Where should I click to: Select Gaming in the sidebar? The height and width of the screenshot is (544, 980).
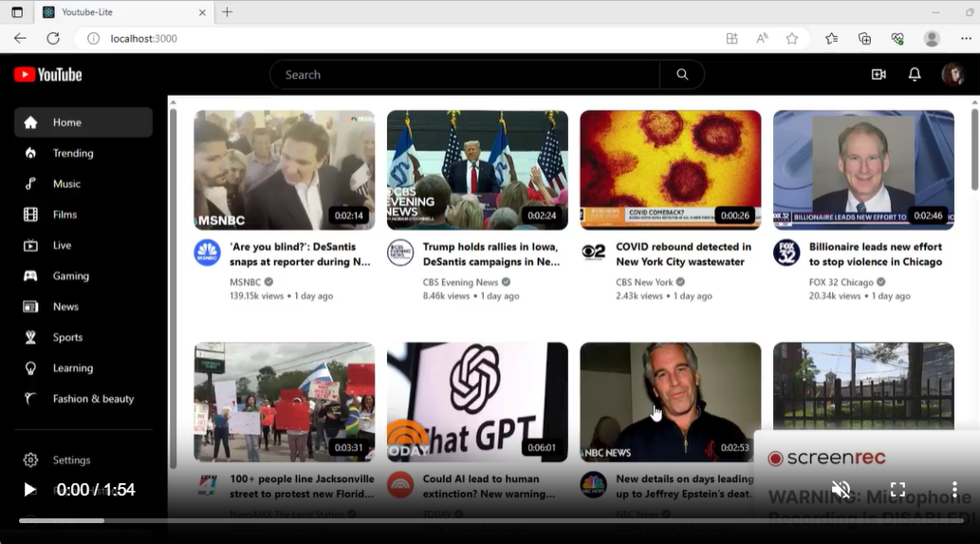71,276
